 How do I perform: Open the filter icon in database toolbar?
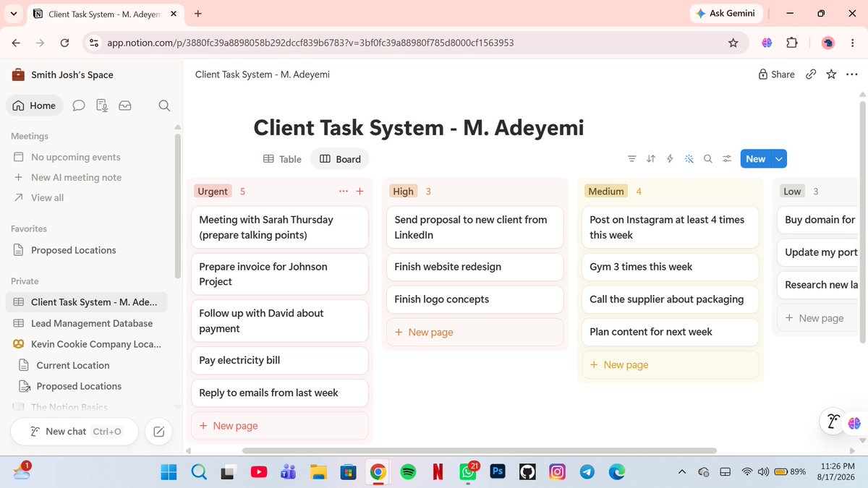[631, 159]
